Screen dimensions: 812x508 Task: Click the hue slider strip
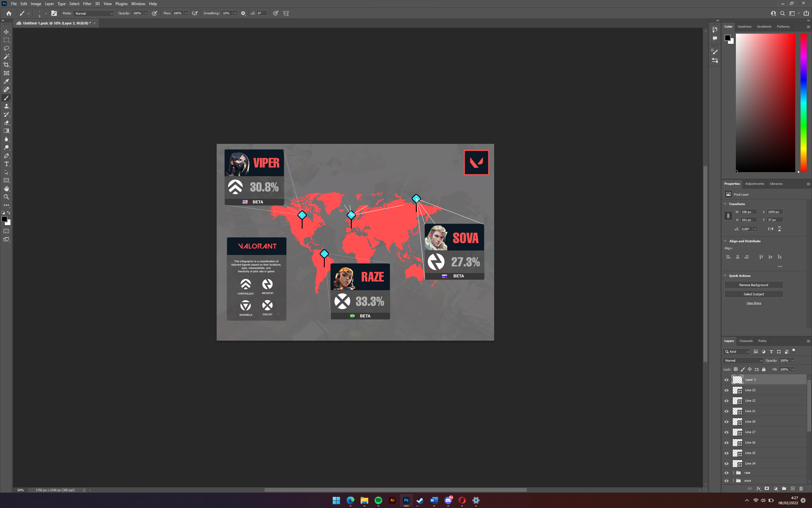point(803,103)
